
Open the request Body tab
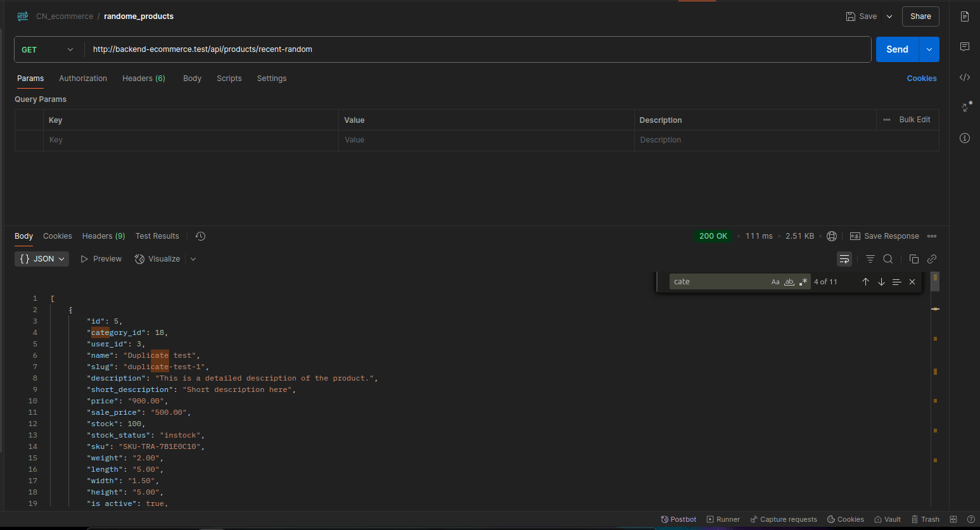[x=192, y=79]
